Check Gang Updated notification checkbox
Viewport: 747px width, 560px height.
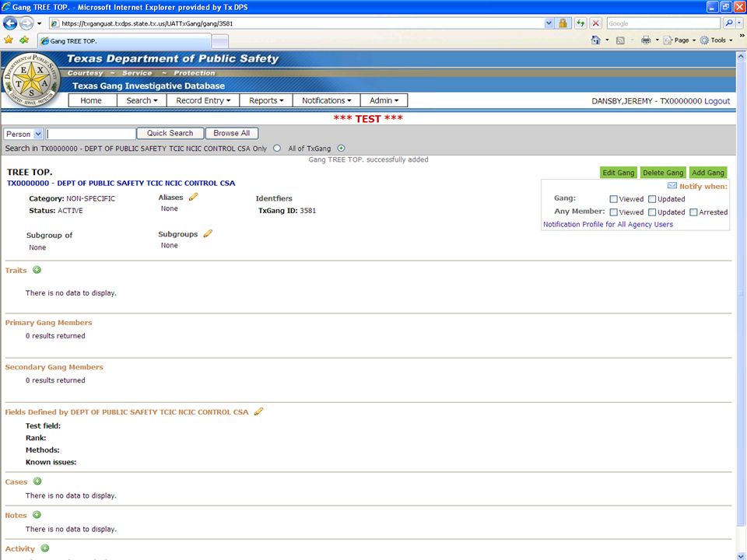coord(652,199)
